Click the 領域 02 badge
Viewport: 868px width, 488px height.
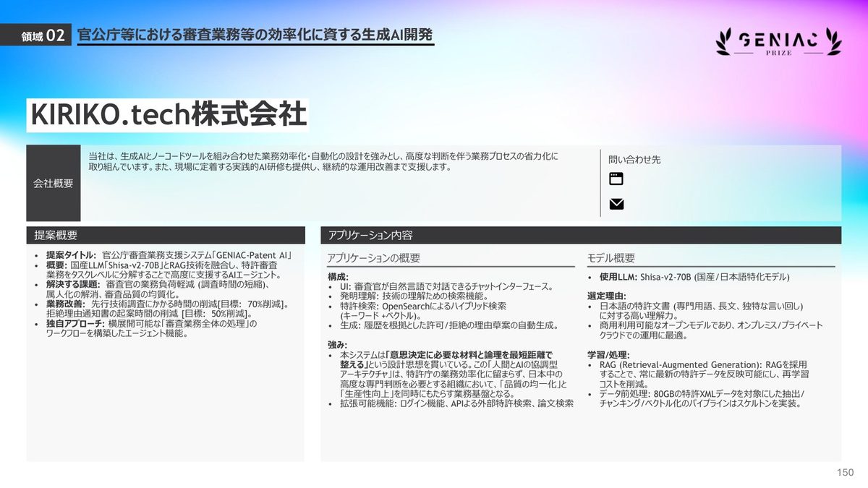[x=35, y=37]
